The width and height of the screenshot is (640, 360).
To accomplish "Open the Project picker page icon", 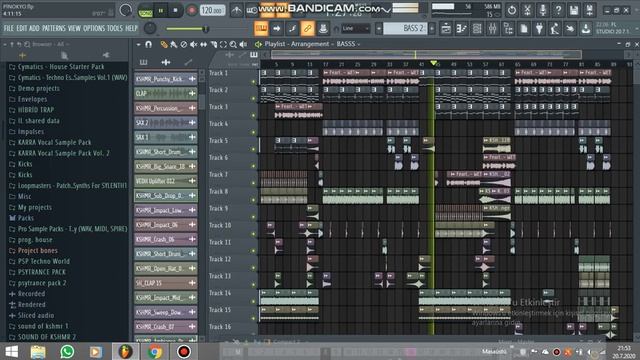I will [x=524, y=29].
